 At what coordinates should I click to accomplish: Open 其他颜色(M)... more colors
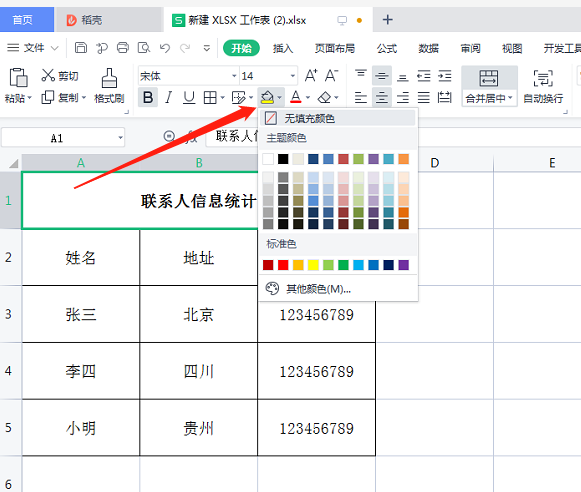point(338,289)
